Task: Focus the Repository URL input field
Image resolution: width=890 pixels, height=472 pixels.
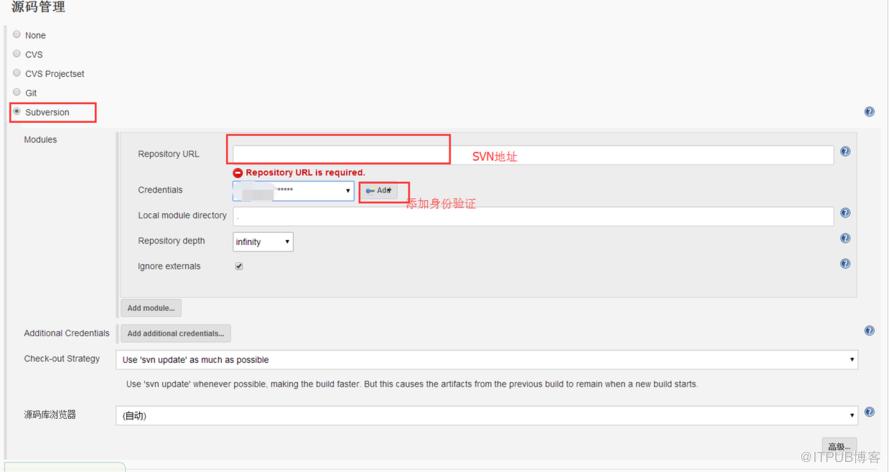Action: click(x=533, y=155)
